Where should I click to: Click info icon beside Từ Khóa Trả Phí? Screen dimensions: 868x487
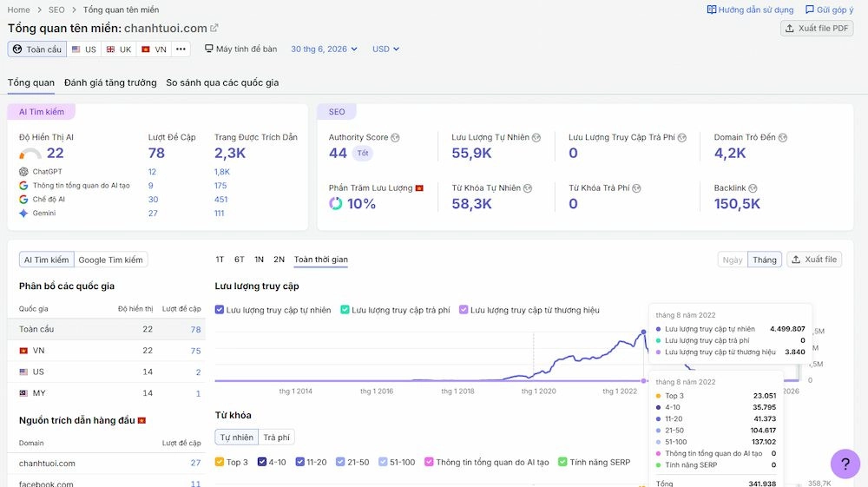click(636, 188)
